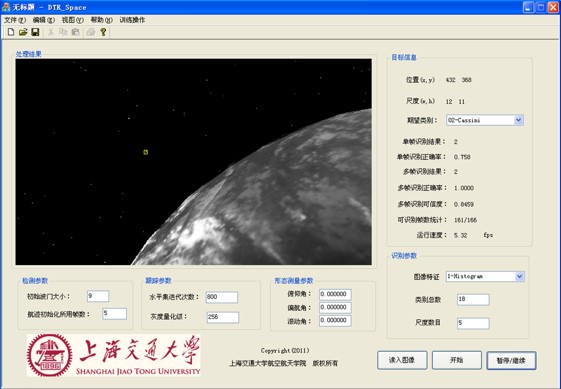
Task: Click the Copy toolbar icon
Action: [63, 32]
